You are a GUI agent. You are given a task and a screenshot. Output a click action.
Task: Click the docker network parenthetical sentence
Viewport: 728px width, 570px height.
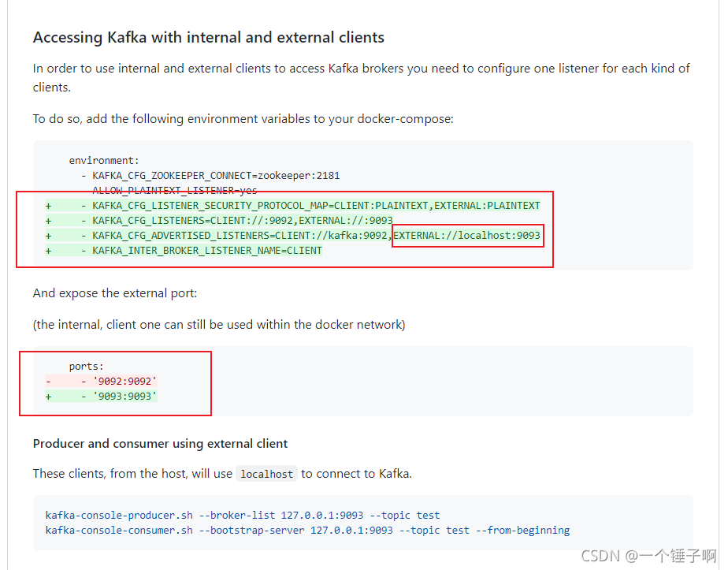(219, 324)
